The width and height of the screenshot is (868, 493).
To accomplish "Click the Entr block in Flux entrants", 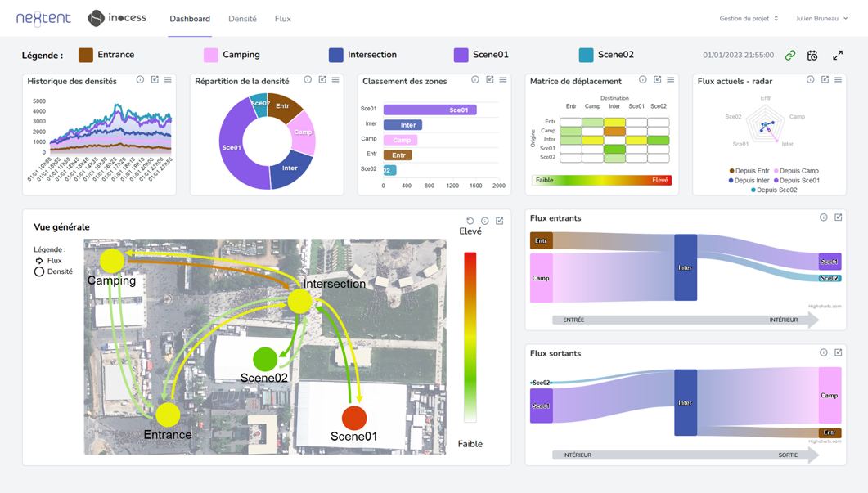I will pos(542,240).
